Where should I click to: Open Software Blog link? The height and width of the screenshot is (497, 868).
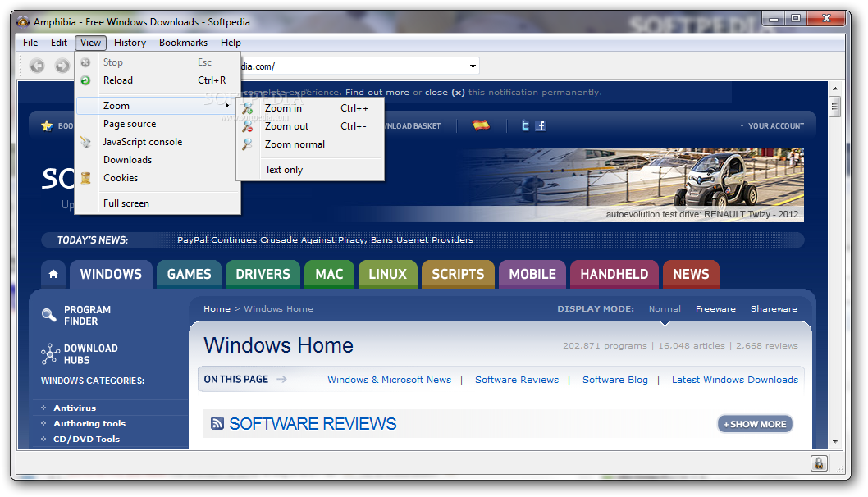615,380
